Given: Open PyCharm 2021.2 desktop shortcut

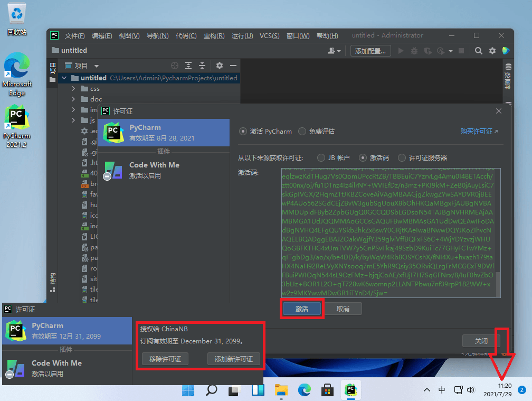Looking at the screenshot, I should [17, 126].
